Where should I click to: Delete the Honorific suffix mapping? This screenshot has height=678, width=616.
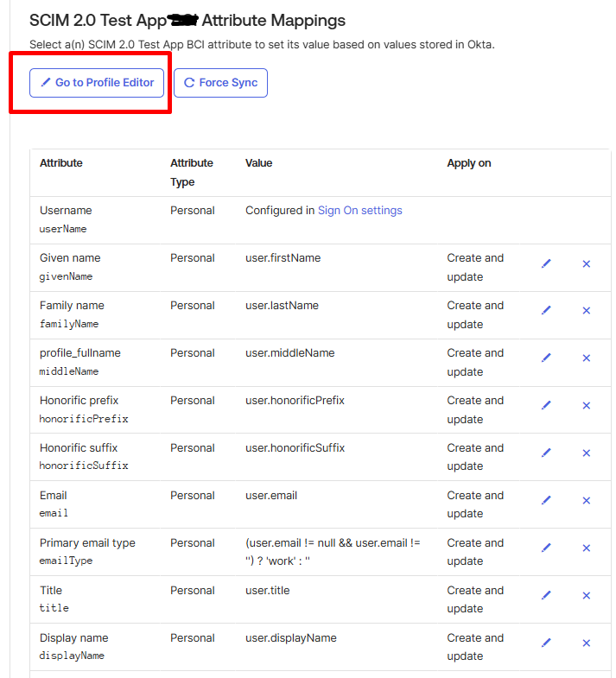pyautogui.click(x=586, y=453)
